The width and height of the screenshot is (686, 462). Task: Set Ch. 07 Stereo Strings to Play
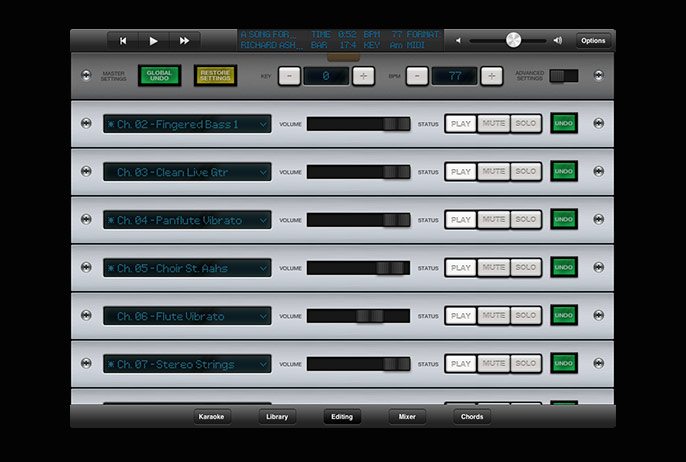tap(461, 364)
